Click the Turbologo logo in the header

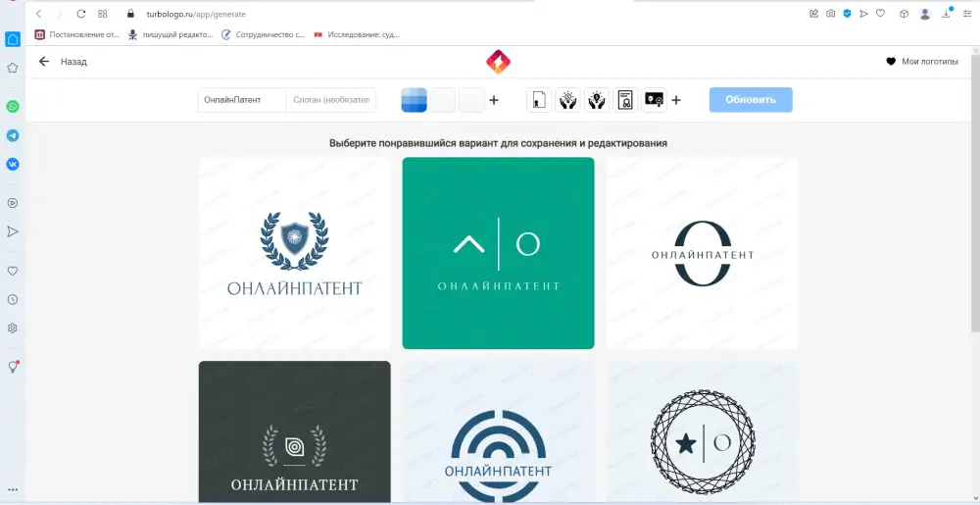pyautogui.click(x=498, y=62)
